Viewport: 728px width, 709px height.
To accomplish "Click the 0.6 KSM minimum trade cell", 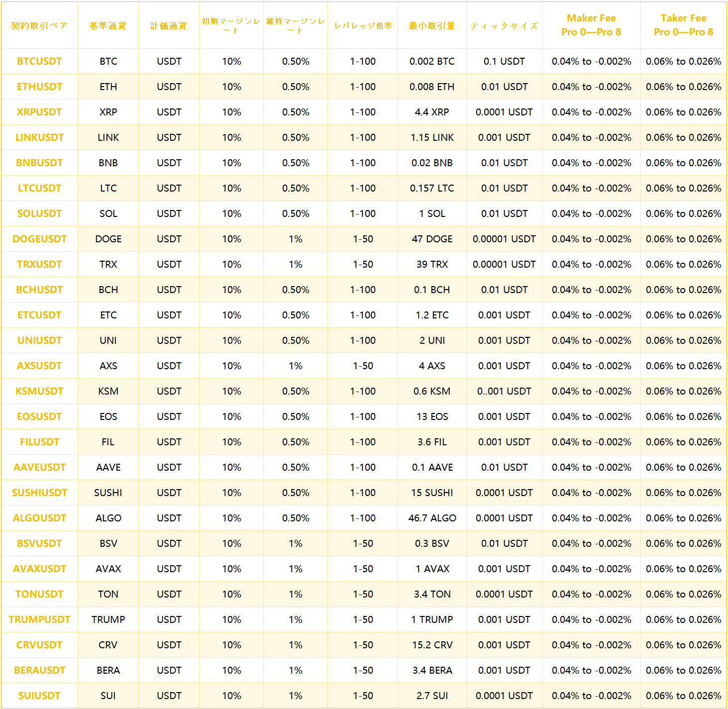I will click(x=432, y=391).
